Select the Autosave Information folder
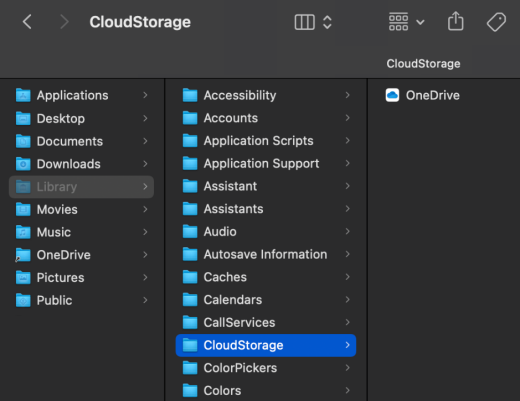The width and height of the screenshot is (520, 401). tap(266, 254)
